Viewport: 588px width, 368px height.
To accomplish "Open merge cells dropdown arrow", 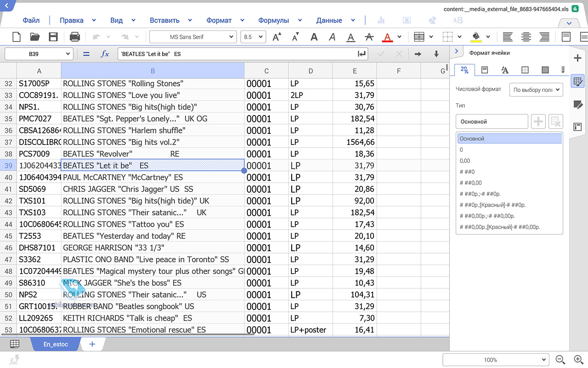I will click(x=431, y=37).
